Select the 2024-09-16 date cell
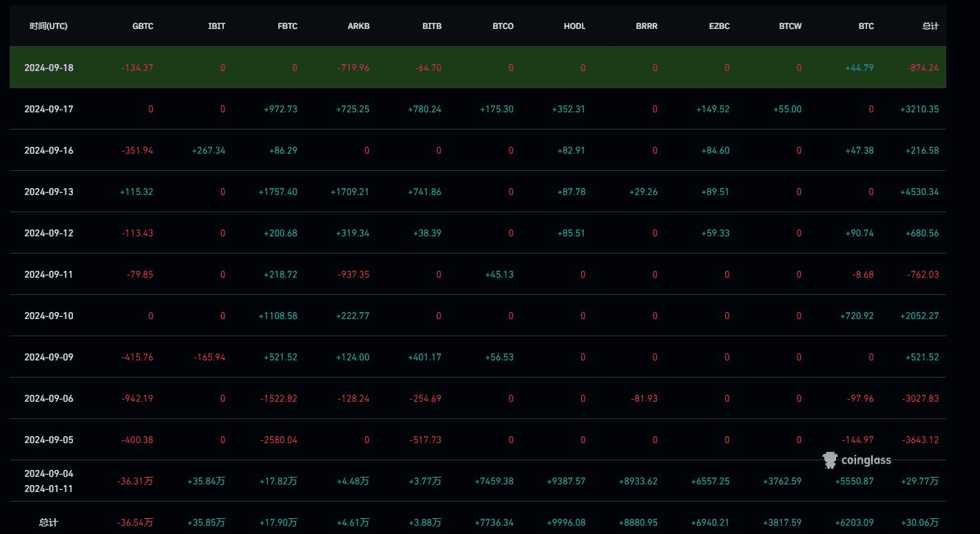Viewport: 980px width, 534px height. 49,150
